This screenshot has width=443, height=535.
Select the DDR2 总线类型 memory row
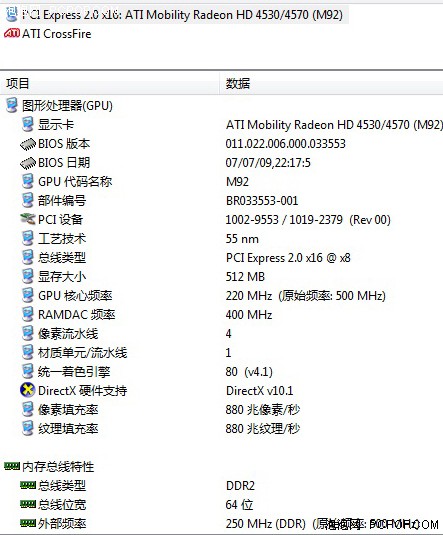tap(222, 485)
